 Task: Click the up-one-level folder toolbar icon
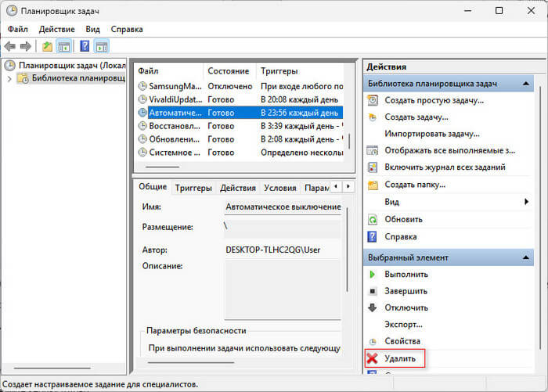pos(47,47)
